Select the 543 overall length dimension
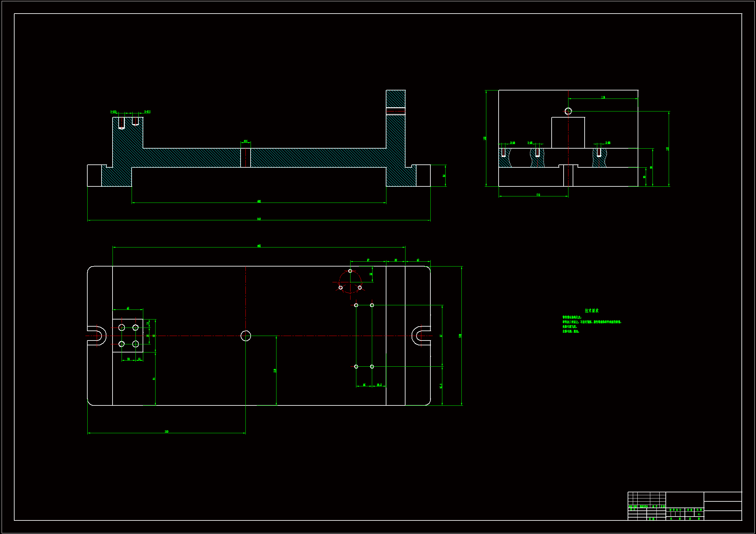Image resolution: width=756 pixels, height=534 pixels. click(259, 219)
